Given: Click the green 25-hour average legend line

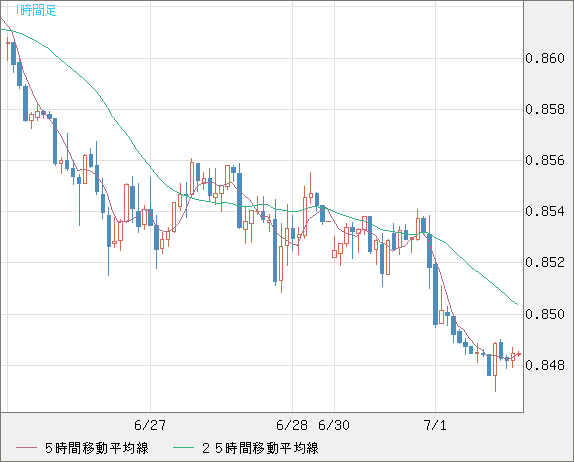Looking at the screenshot, I should click(x=183, y=448).
